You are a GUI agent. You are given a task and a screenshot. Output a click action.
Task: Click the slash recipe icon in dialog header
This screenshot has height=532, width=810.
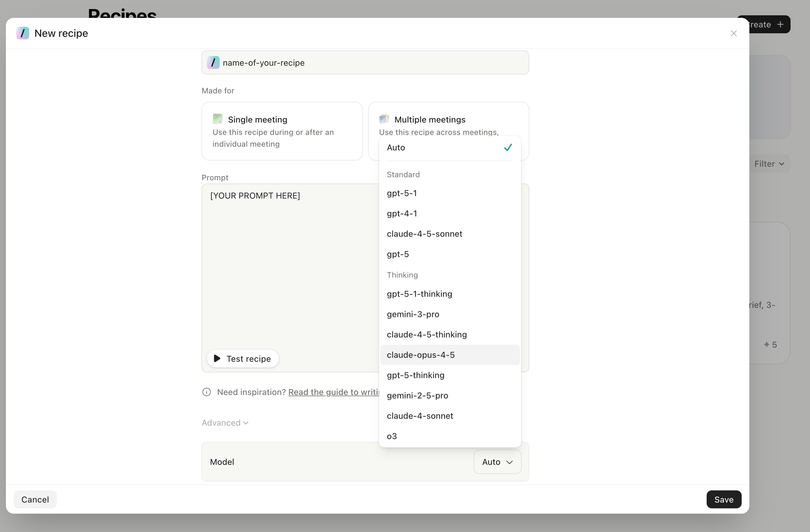pos(22,33)
